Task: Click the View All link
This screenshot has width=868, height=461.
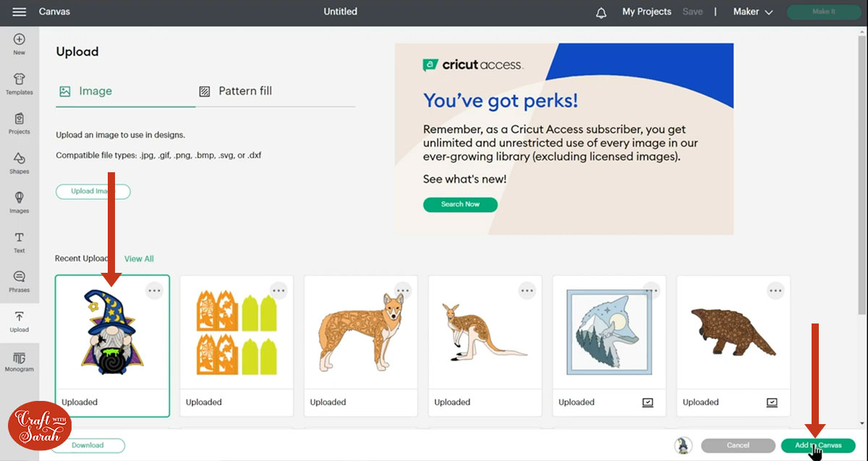Action: pos(139,258)
